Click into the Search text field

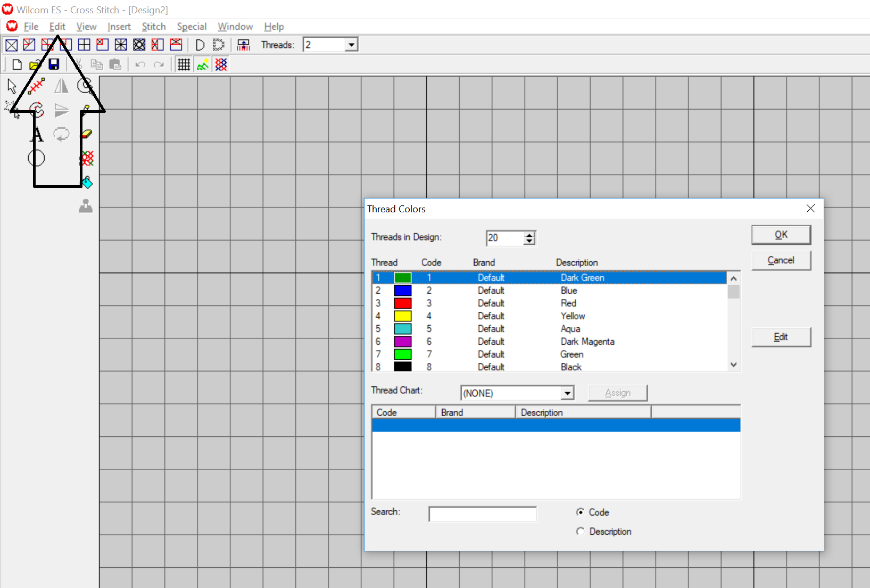click(482, 514)
